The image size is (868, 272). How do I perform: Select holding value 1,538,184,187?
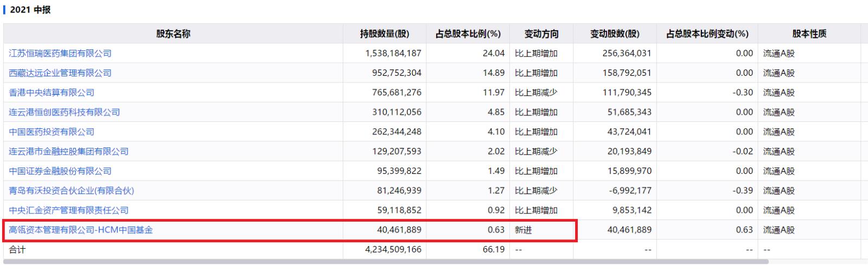tap(393, 53)
